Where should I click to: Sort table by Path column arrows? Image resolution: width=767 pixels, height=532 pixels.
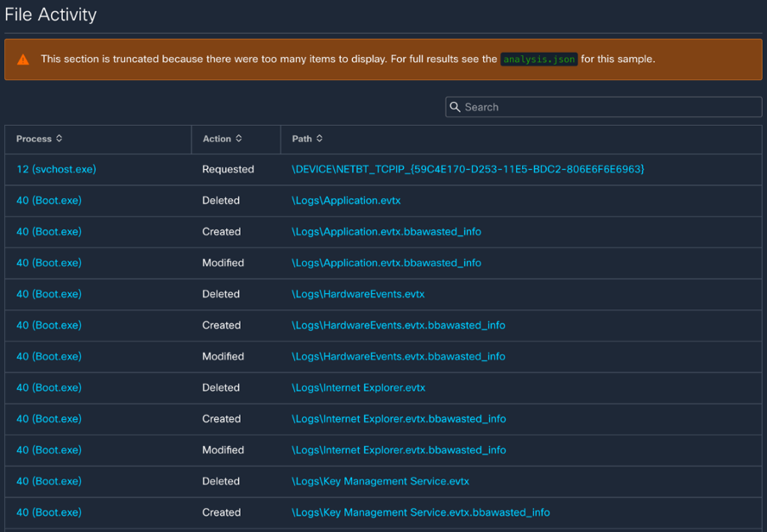[x=320, y=139]
